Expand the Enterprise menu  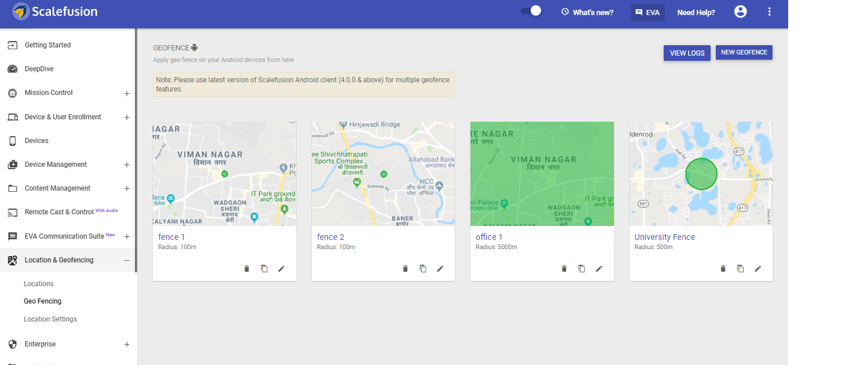tap(127, 345)
